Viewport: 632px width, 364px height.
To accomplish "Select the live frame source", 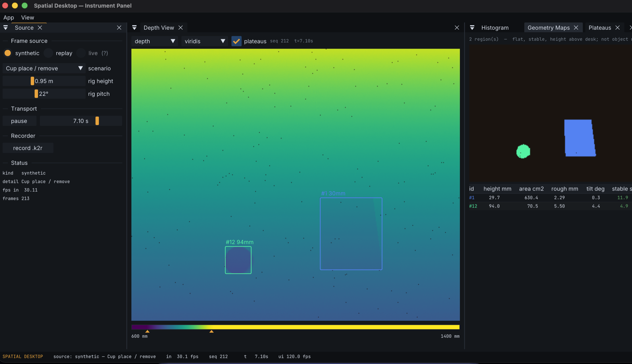I will [81, 53].
